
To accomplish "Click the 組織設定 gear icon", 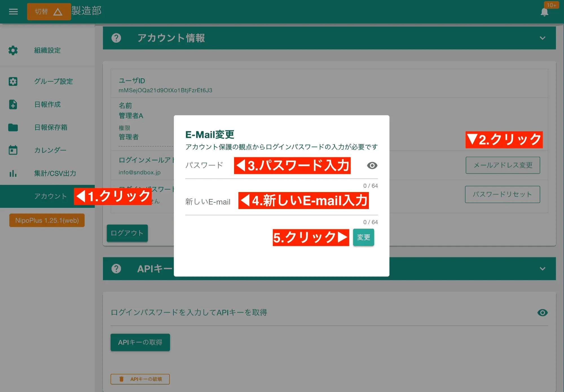I will [13, 50].
